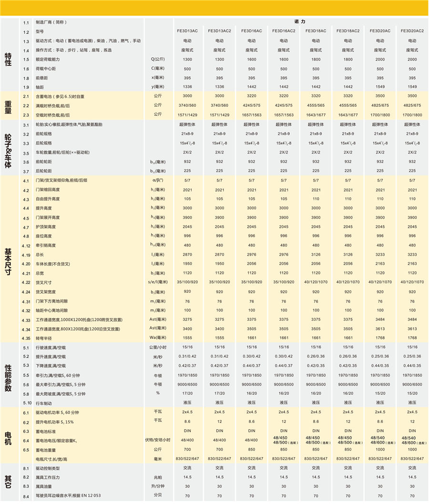Click the 特性 section label
The width and height of the screenshot is (429, 504).
(x=8, y=59)
